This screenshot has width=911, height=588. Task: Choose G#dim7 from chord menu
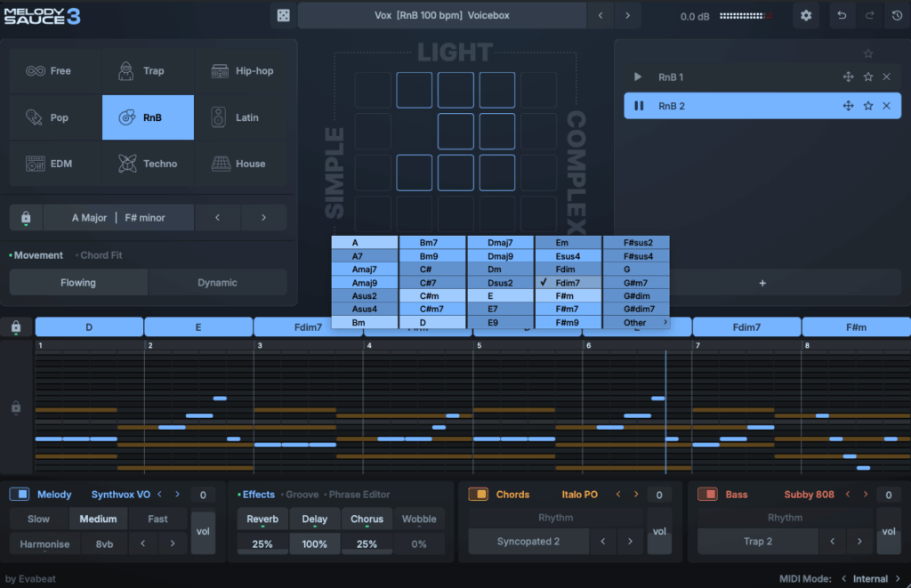[x=637, y=309]
